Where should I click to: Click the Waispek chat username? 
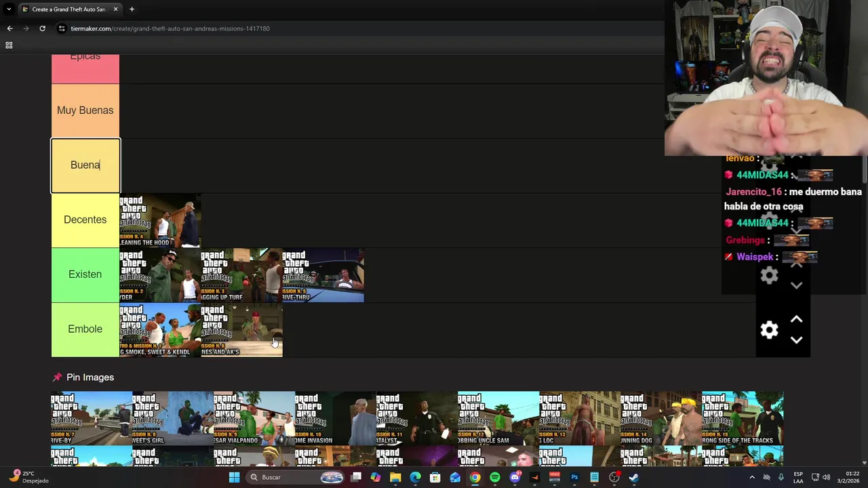755,257
